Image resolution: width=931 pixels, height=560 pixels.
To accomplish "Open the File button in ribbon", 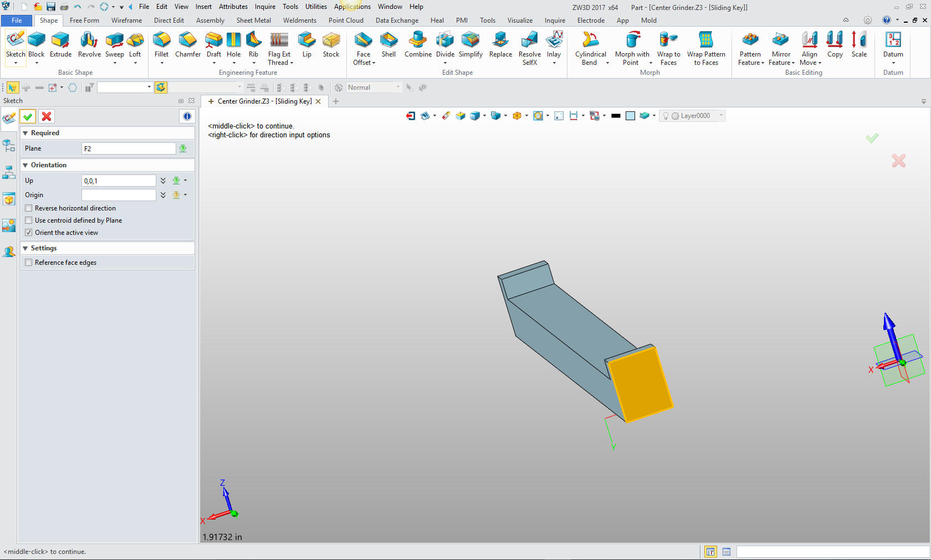I will point(17,20).
